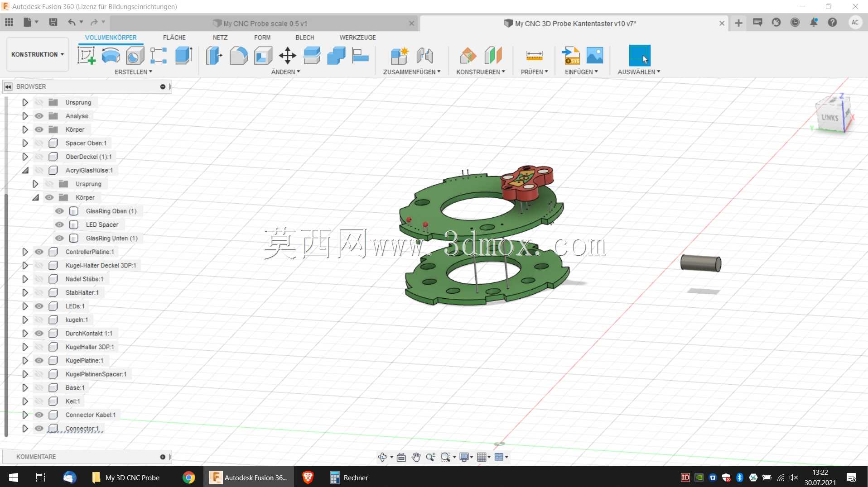The image size is (868, 487).
Task: Click the blue Select tool icon
Action: coord(639,55)
